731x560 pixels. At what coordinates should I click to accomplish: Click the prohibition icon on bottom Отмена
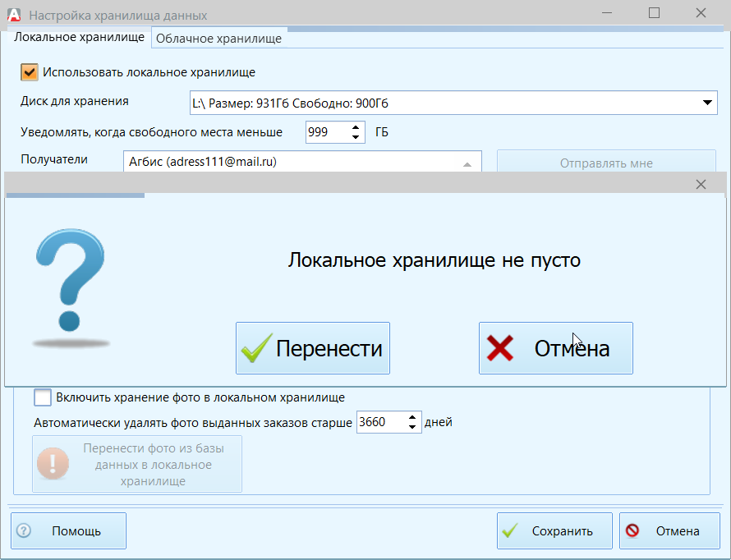pos(632,530)
